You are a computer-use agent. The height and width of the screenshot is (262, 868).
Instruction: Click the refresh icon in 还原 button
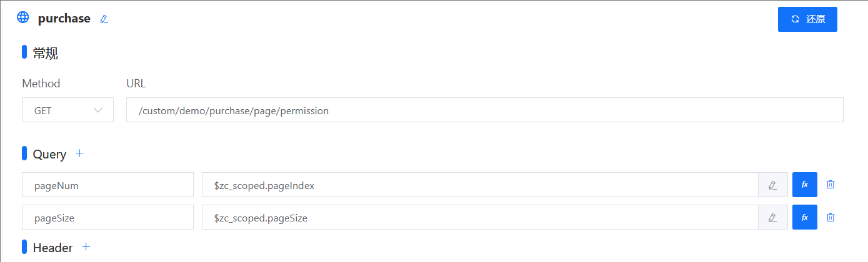click(x=796, y=19)
